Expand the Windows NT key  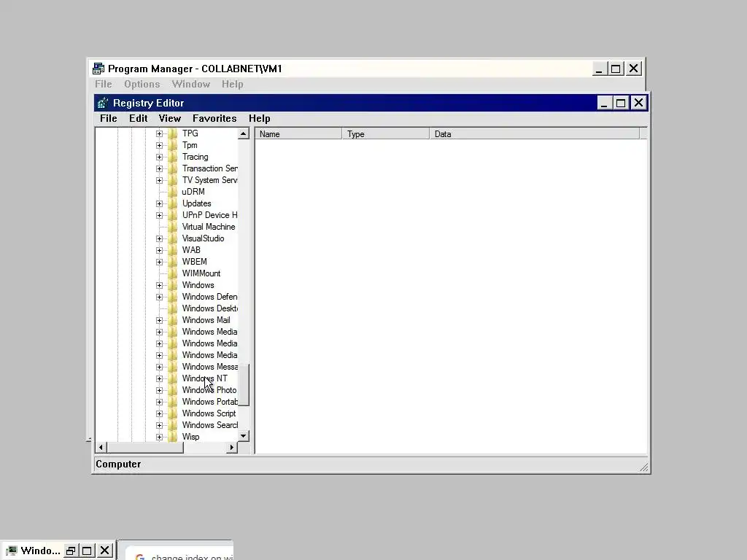[x=159, y=378]
